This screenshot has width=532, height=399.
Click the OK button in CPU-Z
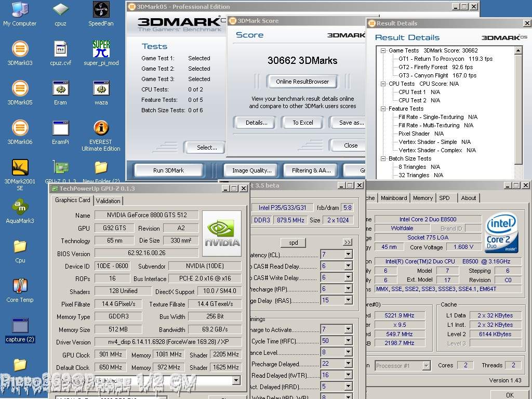click(x=510, y=395)
